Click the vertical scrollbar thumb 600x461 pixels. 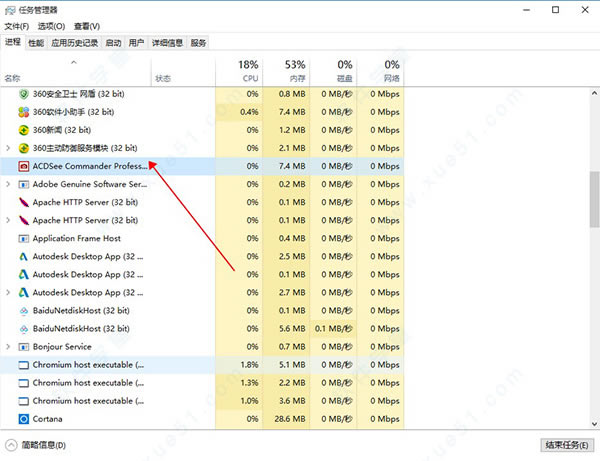(x=594, y=199)
